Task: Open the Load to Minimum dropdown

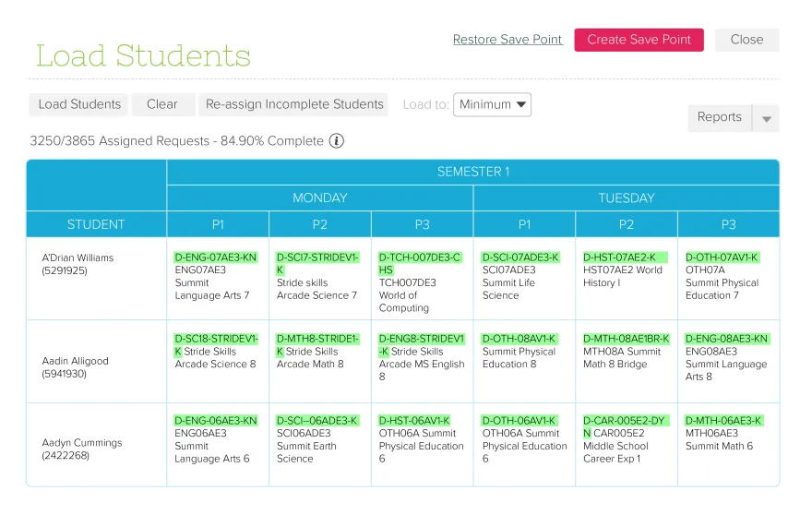Action: pyautogui.click(x=492, y=104)
